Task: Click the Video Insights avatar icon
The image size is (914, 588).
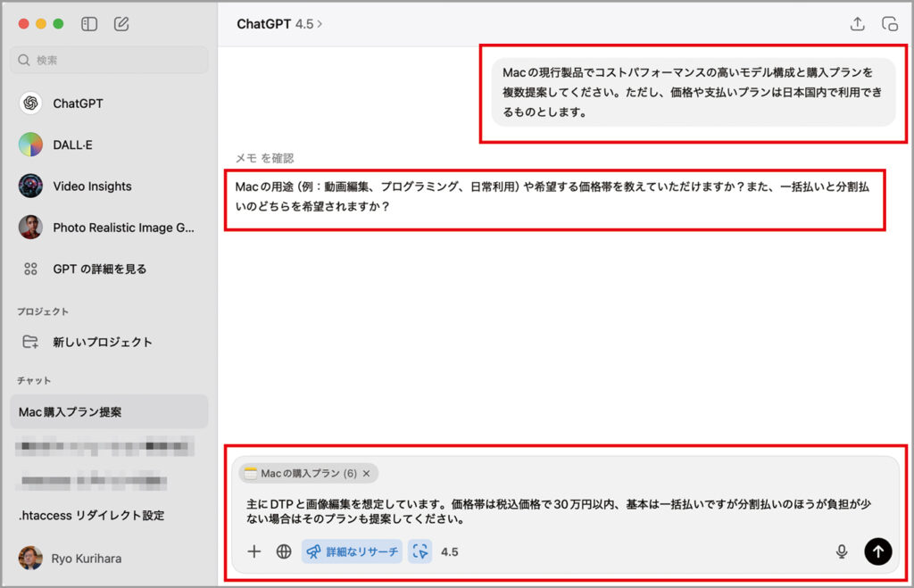Action: click(x=30, y=186)
